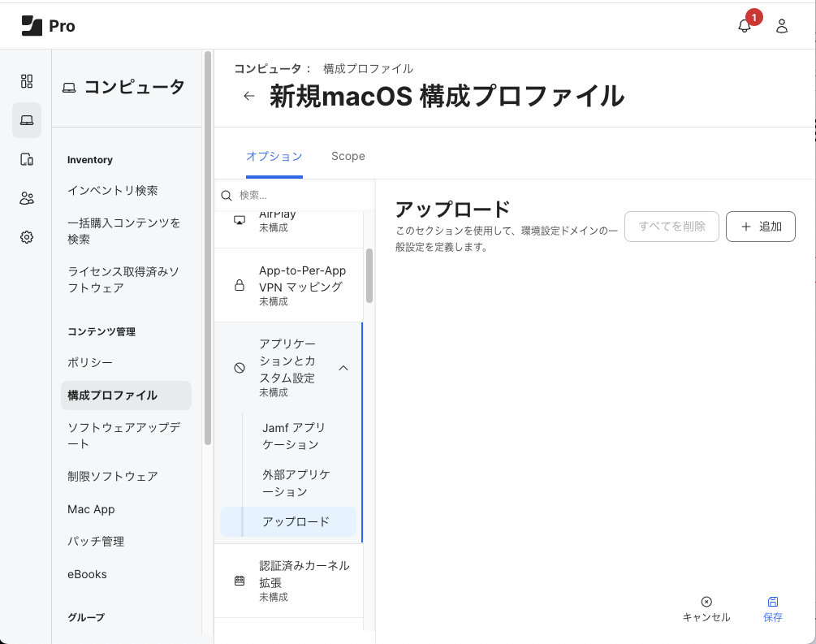Open the user account icon
This screenshot has height=644, width=816.
point(782,26)
